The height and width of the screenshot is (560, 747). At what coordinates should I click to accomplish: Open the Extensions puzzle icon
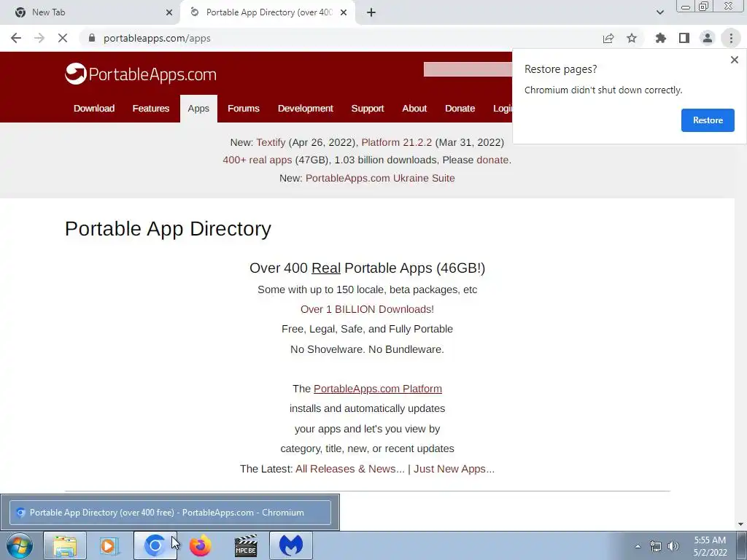(661, 38)
